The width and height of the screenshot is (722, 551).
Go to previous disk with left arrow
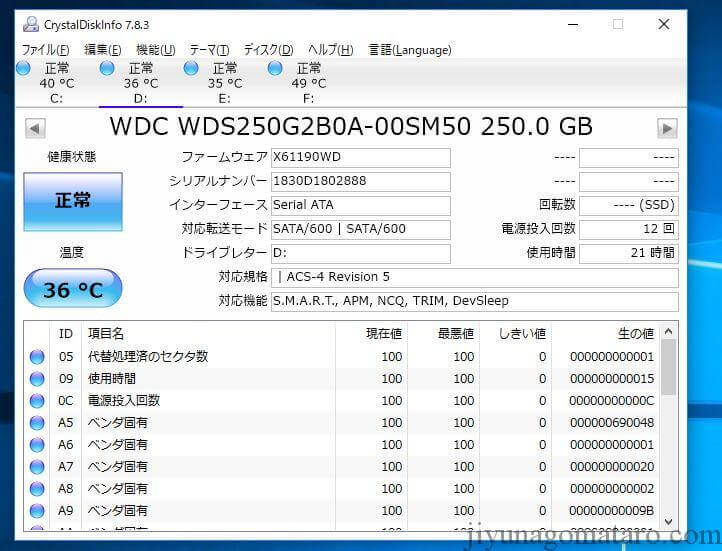point(35,128)
